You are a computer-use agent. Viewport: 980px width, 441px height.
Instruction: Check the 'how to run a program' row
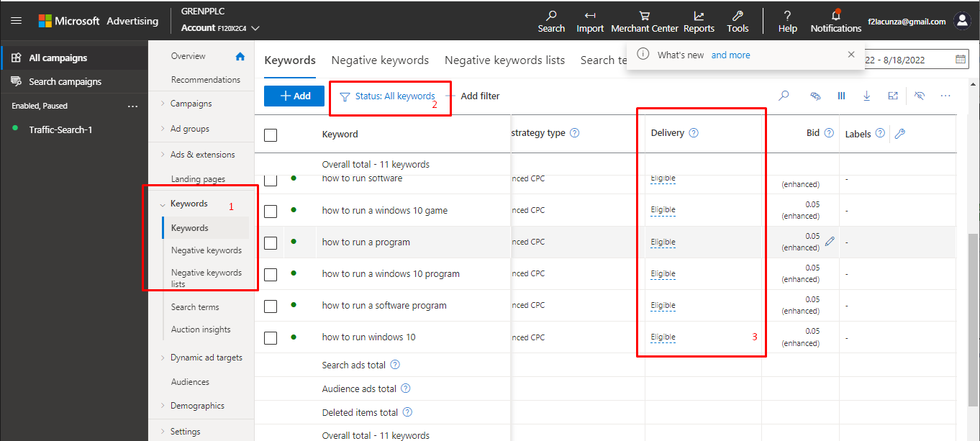coord(271,242)
